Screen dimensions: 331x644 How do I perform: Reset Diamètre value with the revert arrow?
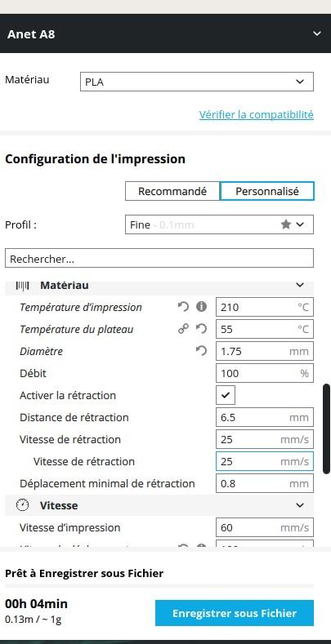click(201, 351)
